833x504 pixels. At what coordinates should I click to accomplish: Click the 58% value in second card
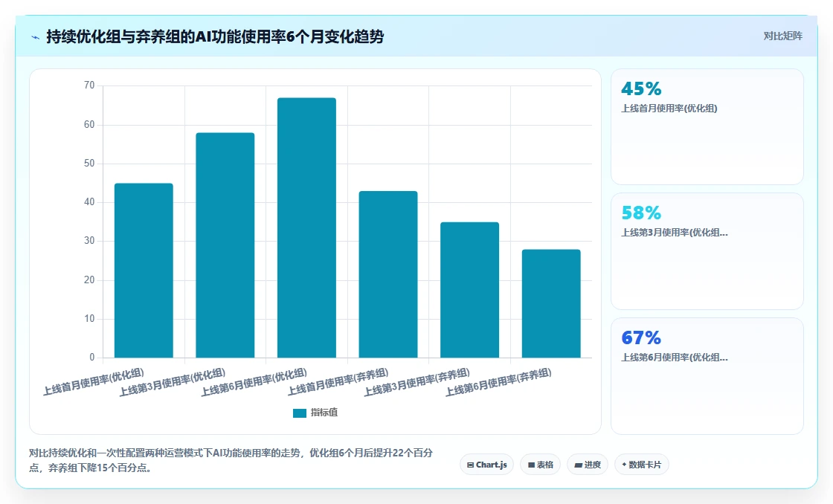[641, 213]
